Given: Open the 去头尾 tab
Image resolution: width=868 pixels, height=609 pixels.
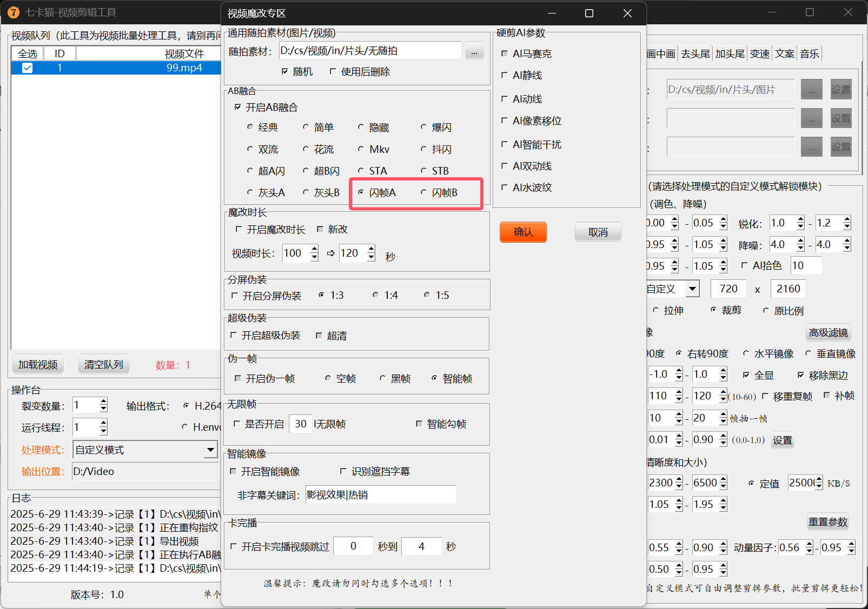Looking at the screenshot, I should 695,53.
